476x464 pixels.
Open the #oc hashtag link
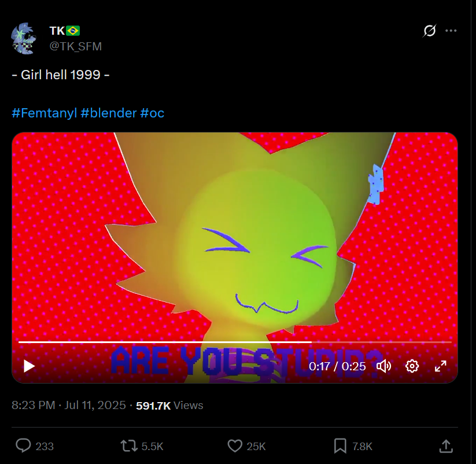(152, 113)
